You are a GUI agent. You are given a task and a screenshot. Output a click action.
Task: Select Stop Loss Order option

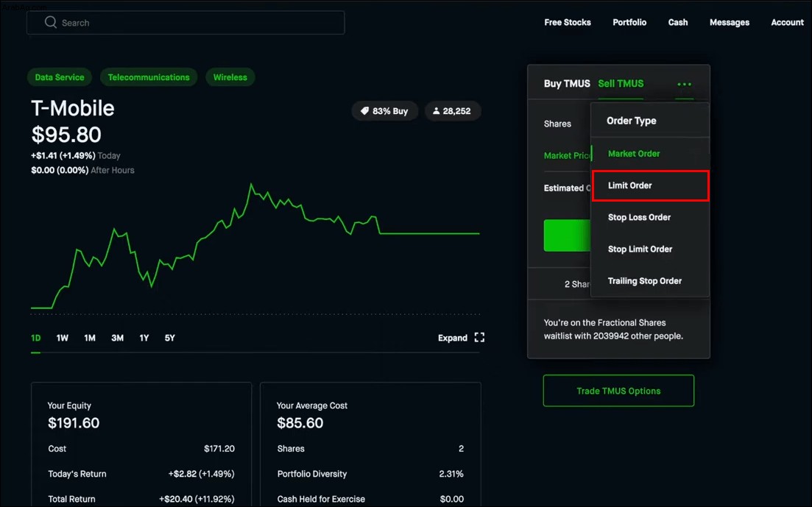pyautogui.click(x=650, y=218)
